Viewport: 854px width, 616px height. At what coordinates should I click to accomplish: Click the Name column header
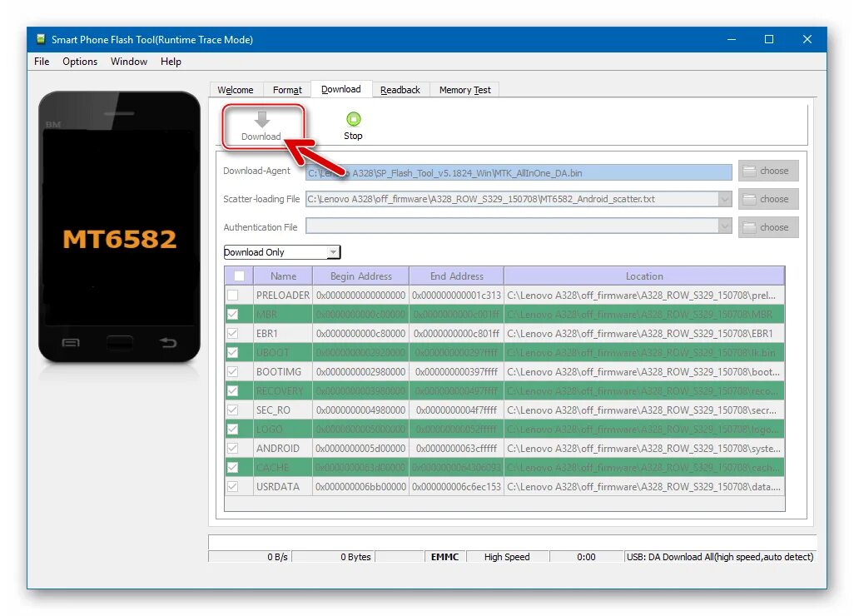pos(283,276)
